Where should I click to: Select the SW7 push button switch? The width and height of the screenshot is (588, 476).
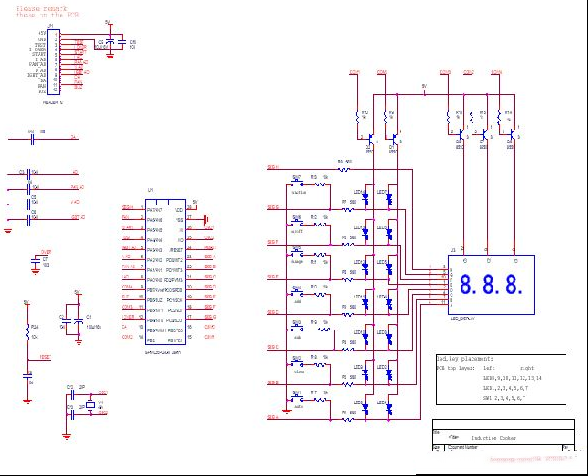(x=297, y=183)
